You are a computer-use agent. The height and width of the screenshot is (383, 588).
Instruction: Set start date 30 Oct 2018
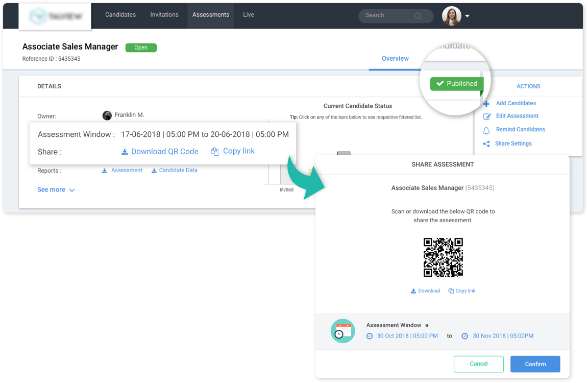(x=407, y=336)
